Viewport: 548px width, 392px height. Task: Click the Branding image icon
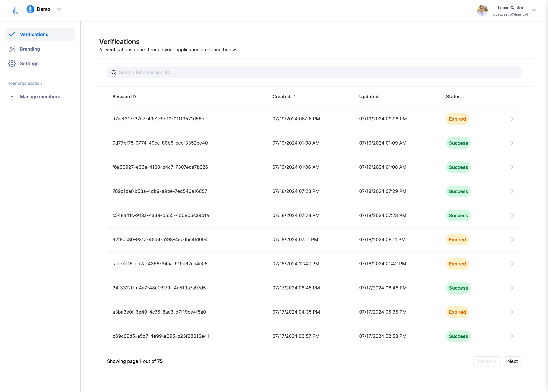coord(12,49)
